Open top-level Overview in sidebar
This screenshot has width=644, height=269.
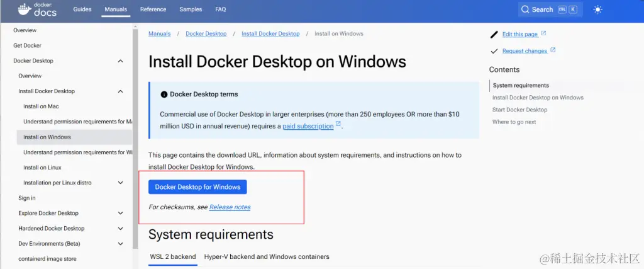tap(25, 30)
